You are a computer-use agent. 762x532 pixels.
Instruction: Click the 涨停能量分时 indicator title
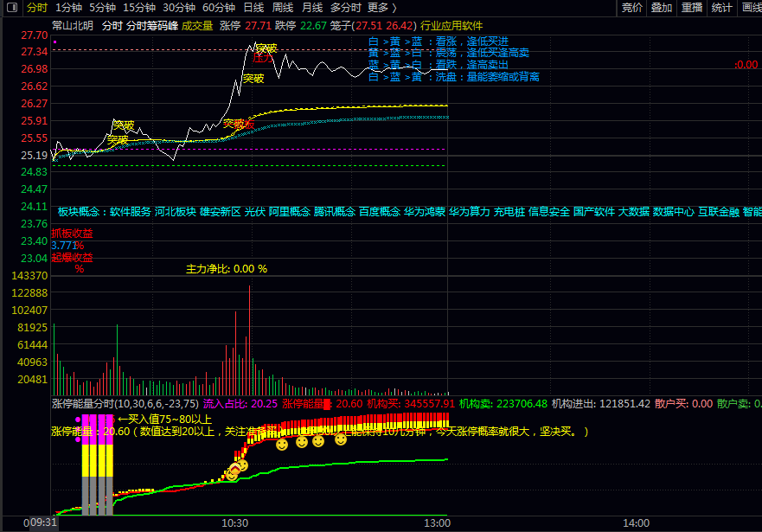pos(82,403)
